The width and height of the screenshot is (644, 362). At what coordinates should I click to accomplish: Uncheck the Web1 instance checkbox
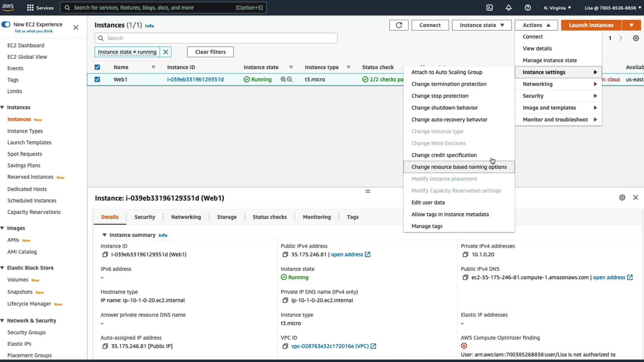(97, 79)
